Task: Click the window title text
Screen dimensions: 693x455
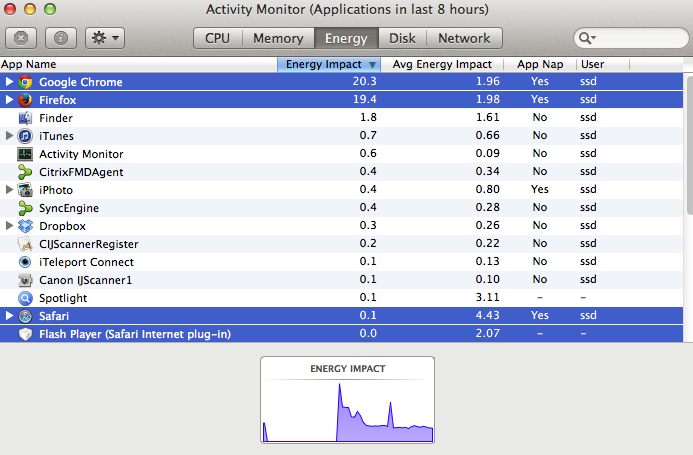Action: point(347,9)
